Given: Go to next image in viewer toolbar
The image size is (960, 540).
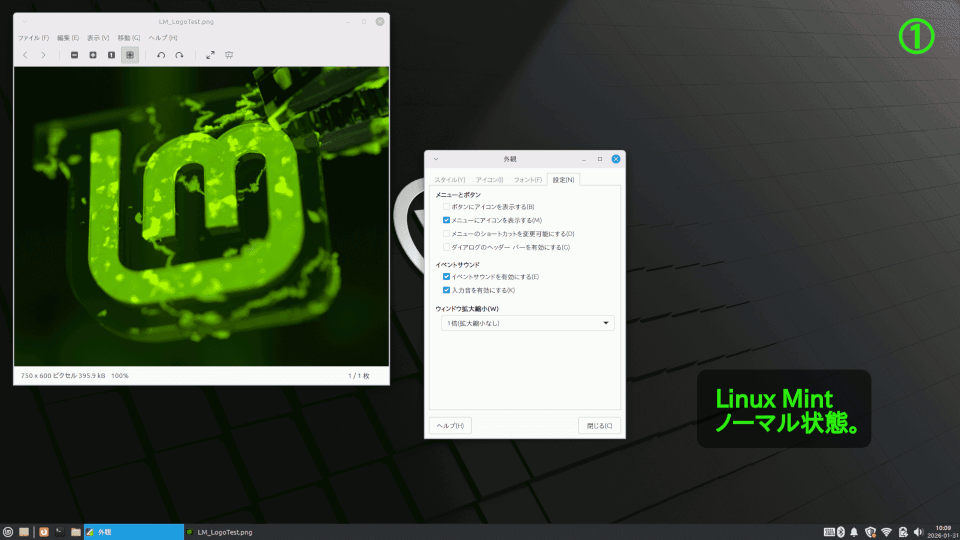Looking at the screenshot, I should click(x=43, y=55).
